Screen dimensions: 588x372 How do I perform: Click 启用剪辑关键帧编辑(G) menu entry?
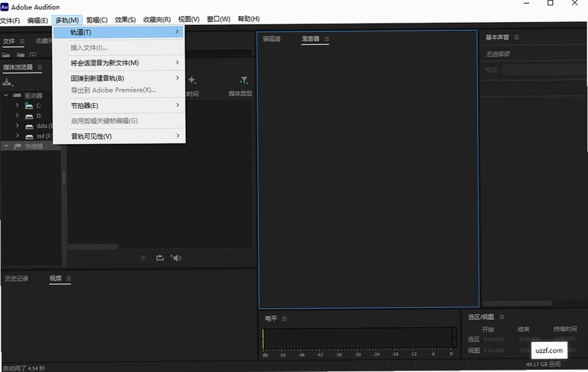pyautogui.click(x=119, y=121)
